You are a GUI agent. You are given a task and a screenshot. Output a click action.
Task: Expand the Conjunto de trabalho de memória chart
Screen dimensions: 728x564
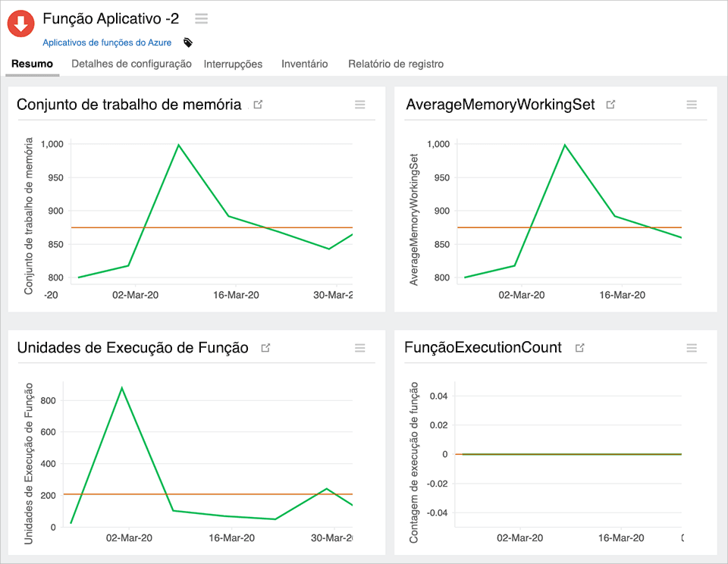(x=257, y=105)
